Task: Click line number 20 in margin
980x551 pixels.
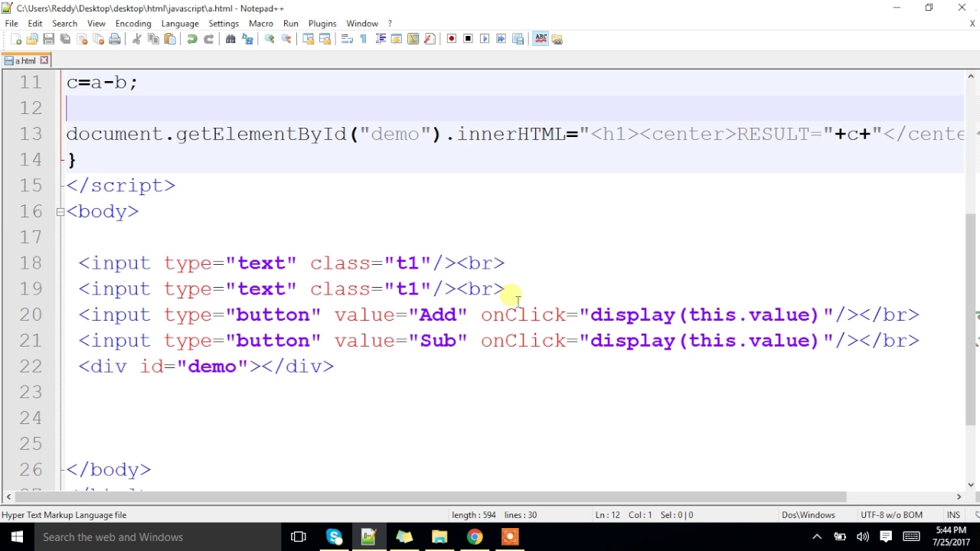Action: pyautogui.click(x=31, y=315)
